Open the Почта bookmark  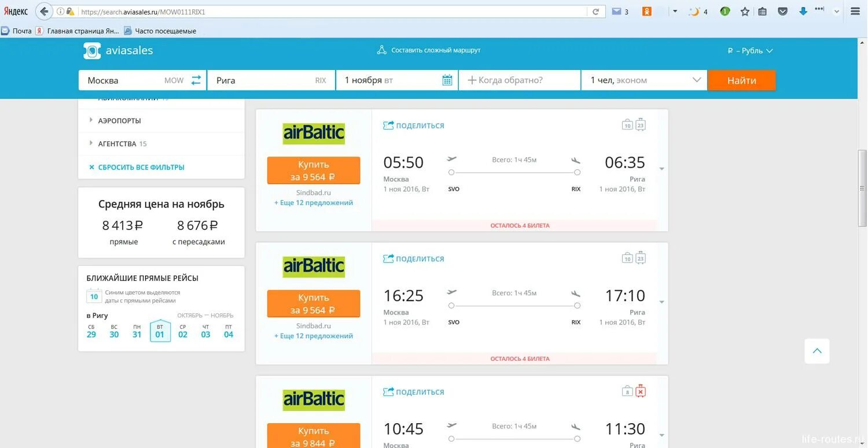(17, 31)
